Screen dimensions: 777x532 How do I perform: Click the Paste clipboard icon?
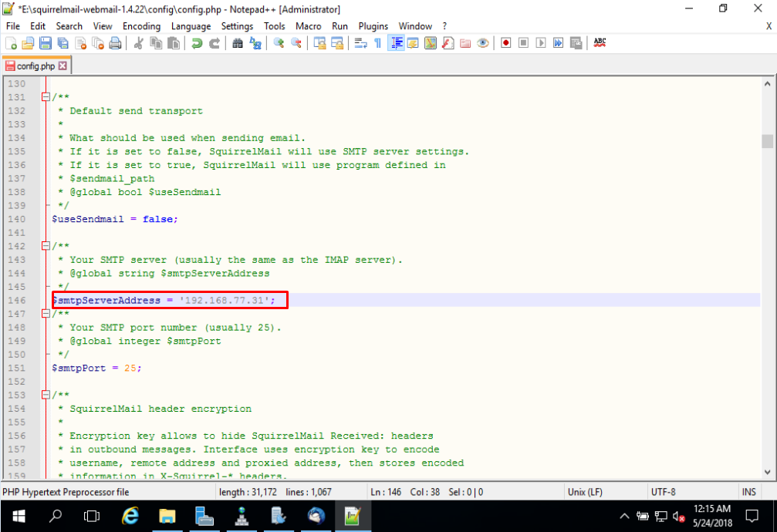tap(174, 44)
